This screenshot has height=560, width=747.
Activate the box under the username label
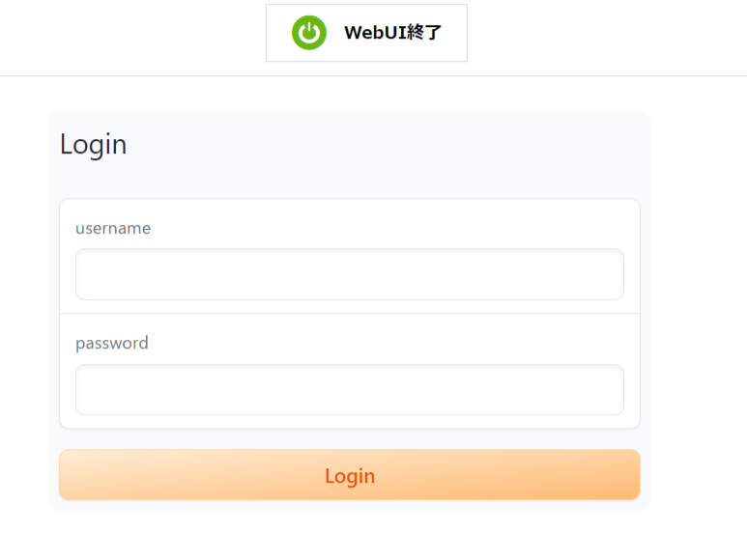(x=350, y=274)
